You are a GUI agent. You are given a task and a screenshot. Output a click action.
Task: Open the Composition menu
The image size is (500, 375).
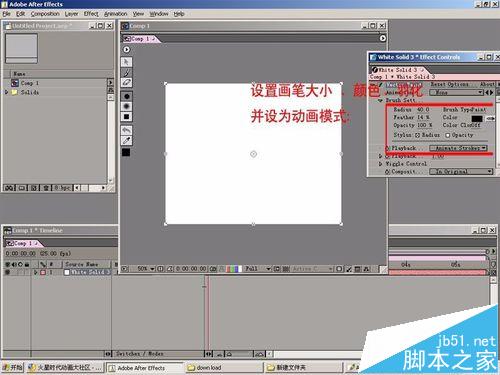pyautogui.click(x=45, y=14)
